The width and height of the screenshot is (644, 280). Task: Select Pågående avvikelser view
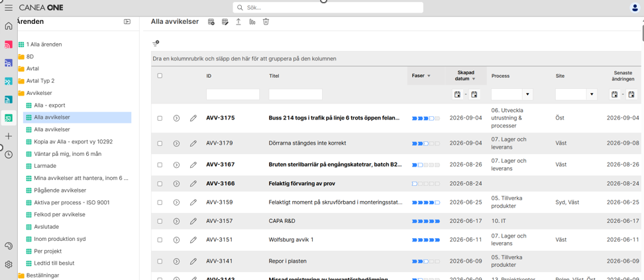coord(60,190)
